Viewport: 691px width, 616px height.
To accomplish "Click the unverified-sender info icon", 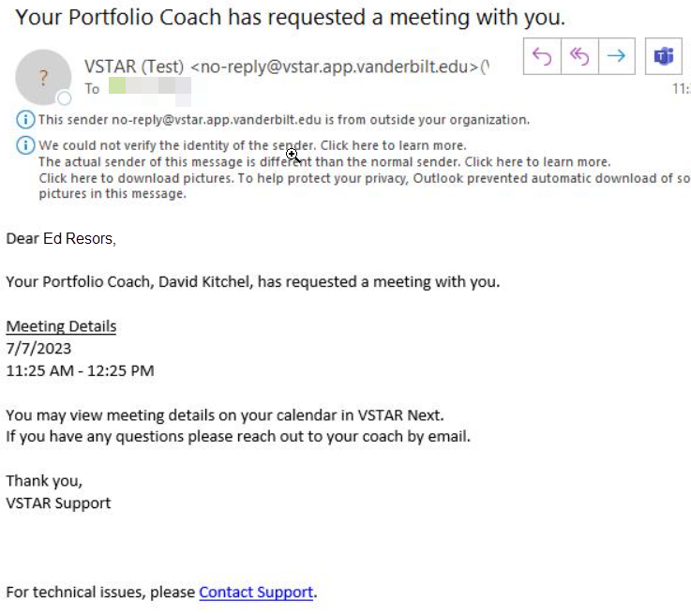I will [x=25, y=145].
